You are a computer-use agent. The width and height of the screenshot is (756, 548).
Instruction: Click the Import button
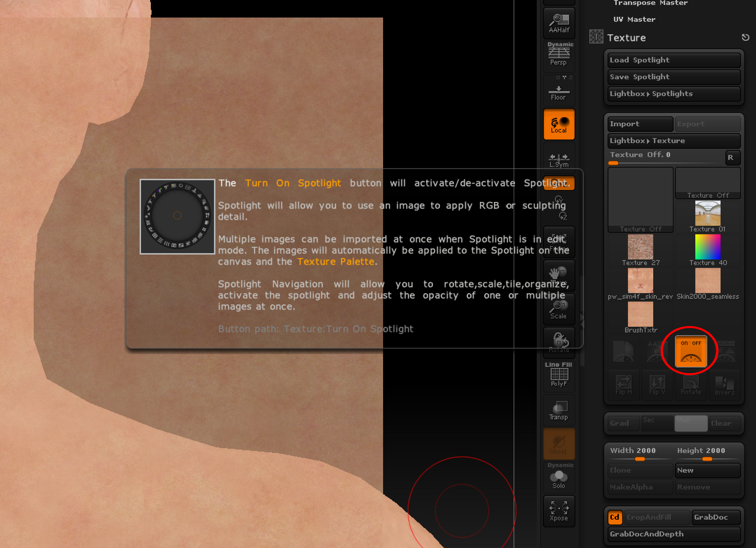point(640,124)
